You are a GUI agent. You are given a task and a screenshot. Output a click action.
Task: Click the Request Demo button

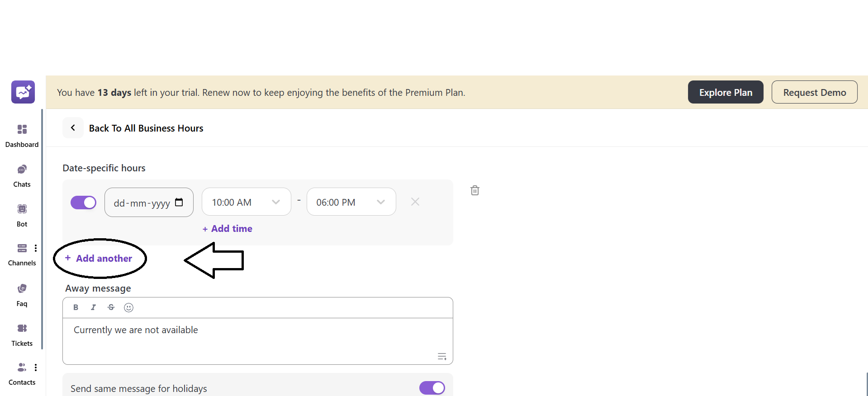(814, 92)
